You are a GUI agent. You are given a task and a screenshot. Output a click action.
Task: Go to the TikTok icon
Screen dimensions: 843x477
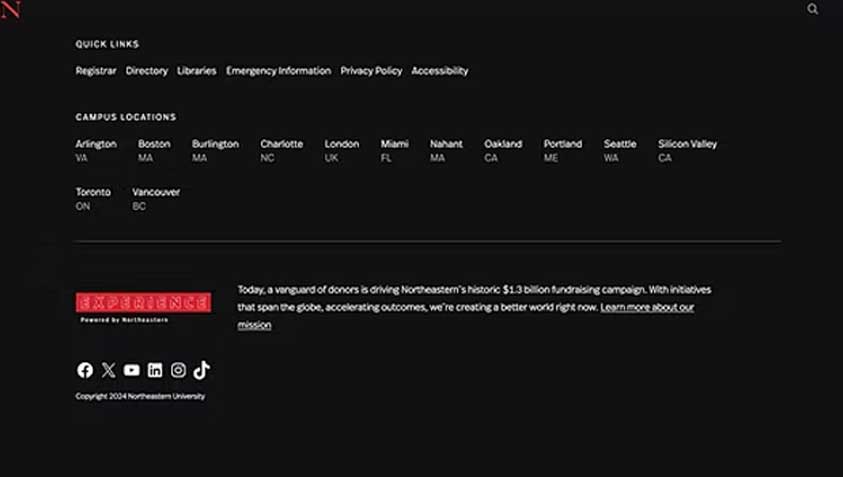click(x=202, y=370)
